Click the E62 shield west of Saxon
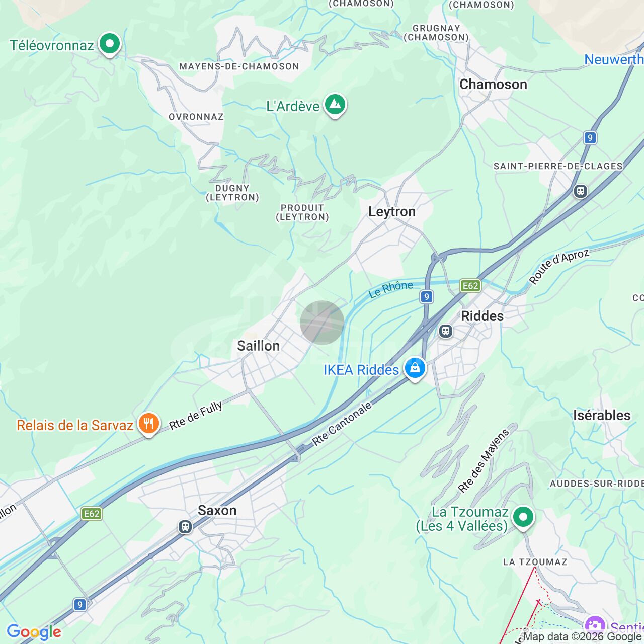Image resolution: width=644 pixels, height=644 pixels. pyautogui.click(x=92, y=514)
